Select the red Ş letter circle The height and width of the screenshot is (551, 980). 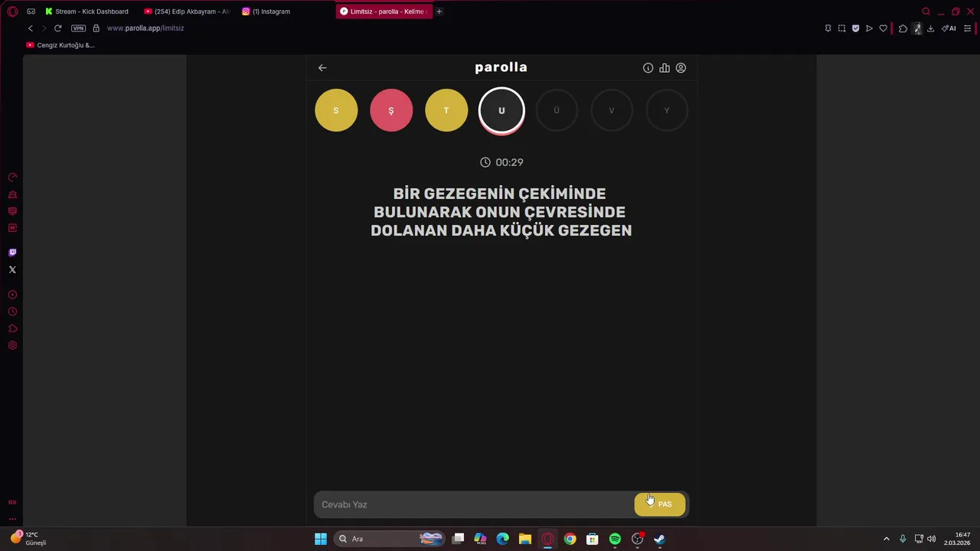(391, 110)
